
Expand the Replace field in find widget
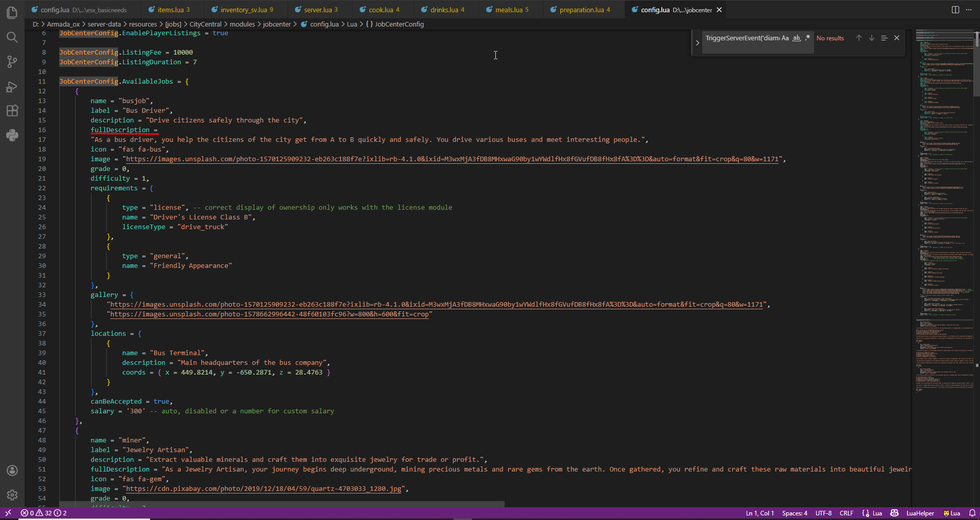click(698, 43)
